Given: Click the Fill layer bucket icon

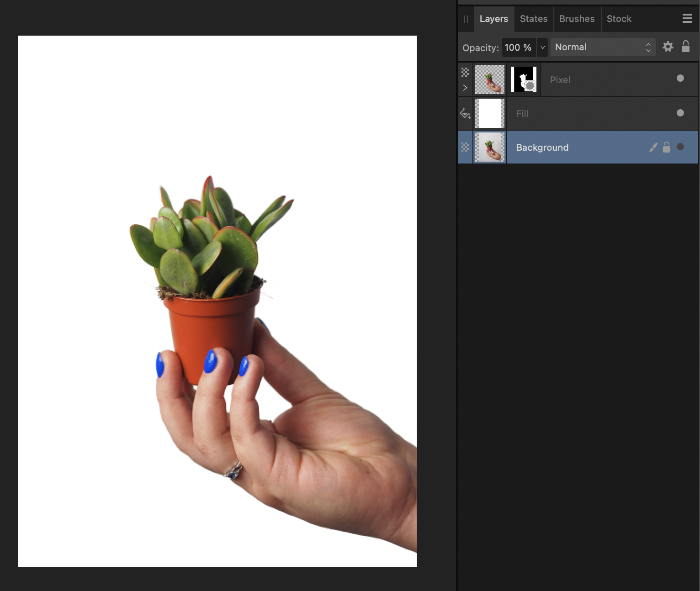Looking at the screenshot, I should point(465,113).
